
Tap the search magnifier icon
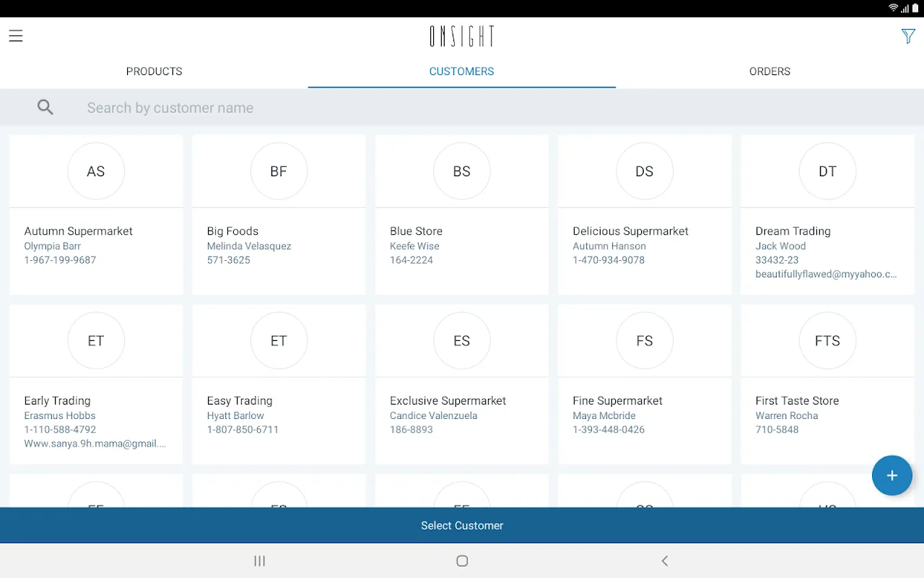(x=45, y=108)
